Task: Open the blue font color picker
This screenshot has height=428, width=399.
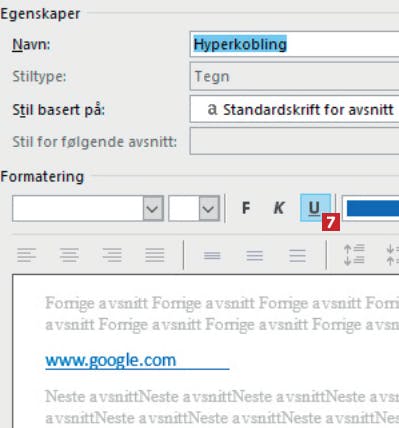Action: click(371, 208)
